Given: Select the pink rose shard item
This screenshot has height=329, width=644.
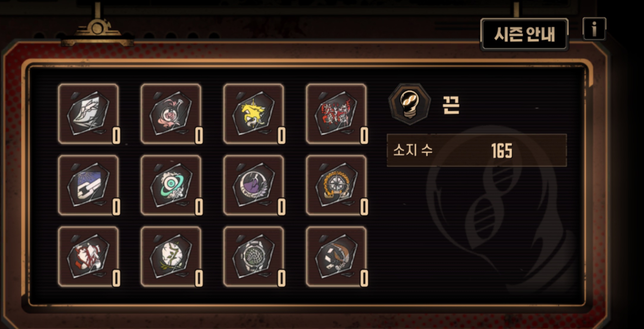Looking at the screenshot, I should click(171, 114).
